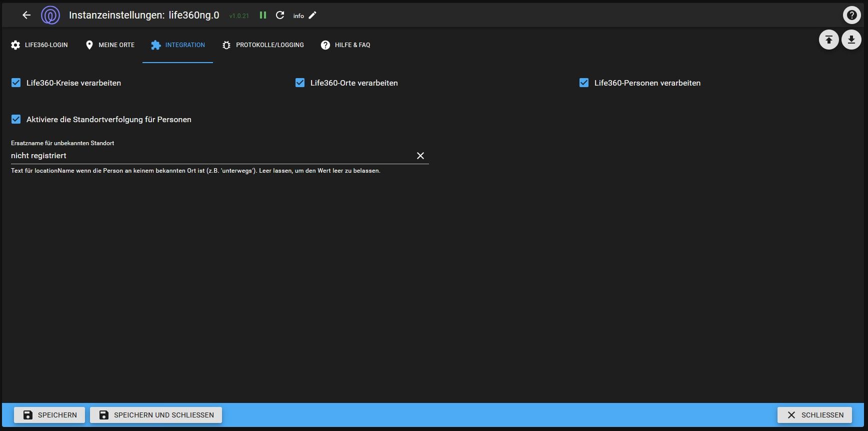Pause the life360ng.0 instance
This screenshot has width=868, height=431.
(x=263, y=15)
